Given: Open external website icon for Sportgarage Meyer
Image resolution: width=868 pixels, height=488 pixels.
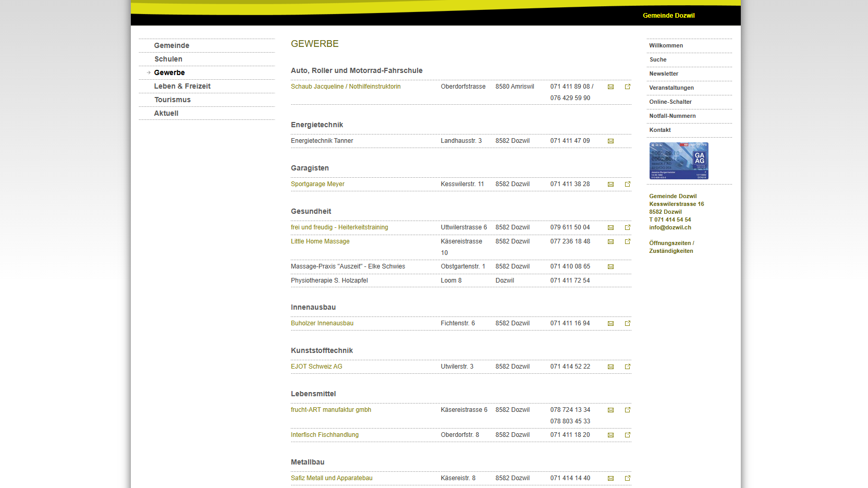Looking at the screenshot, I should [628, 184].
